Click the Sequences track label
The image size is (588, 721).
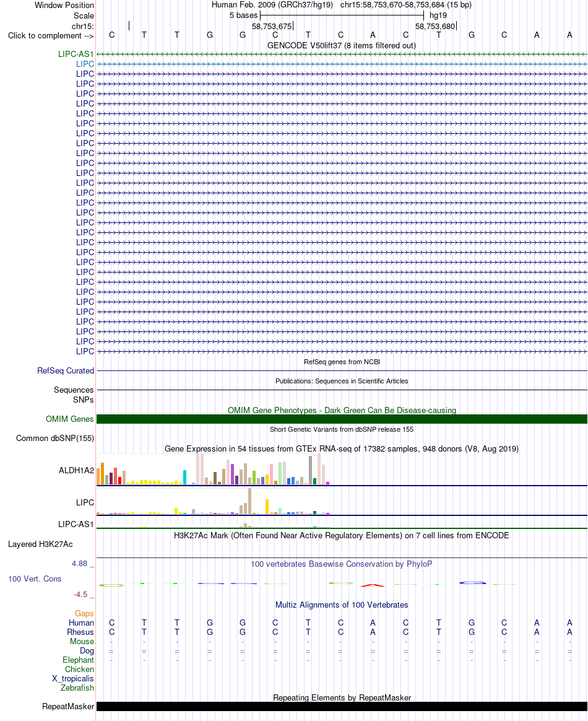pyautogui.click(x=74, y=390)
